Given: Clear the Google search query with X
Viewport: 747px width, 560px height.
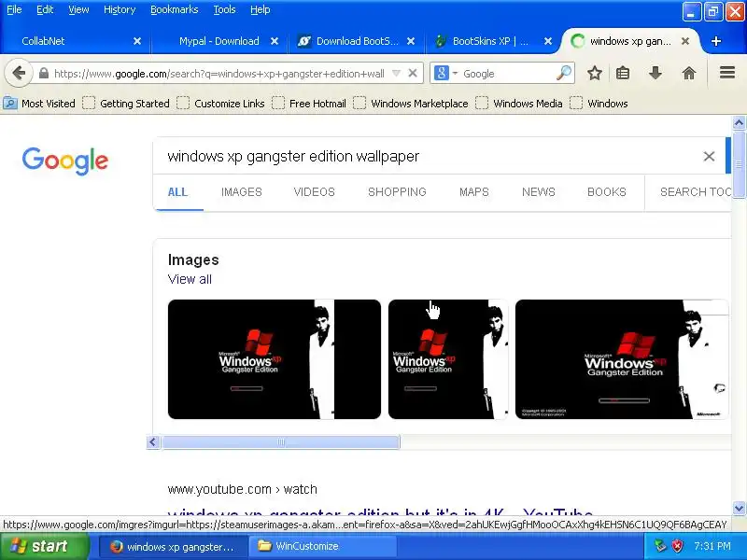Looking at the screenshot, I should tap(709, 156).
